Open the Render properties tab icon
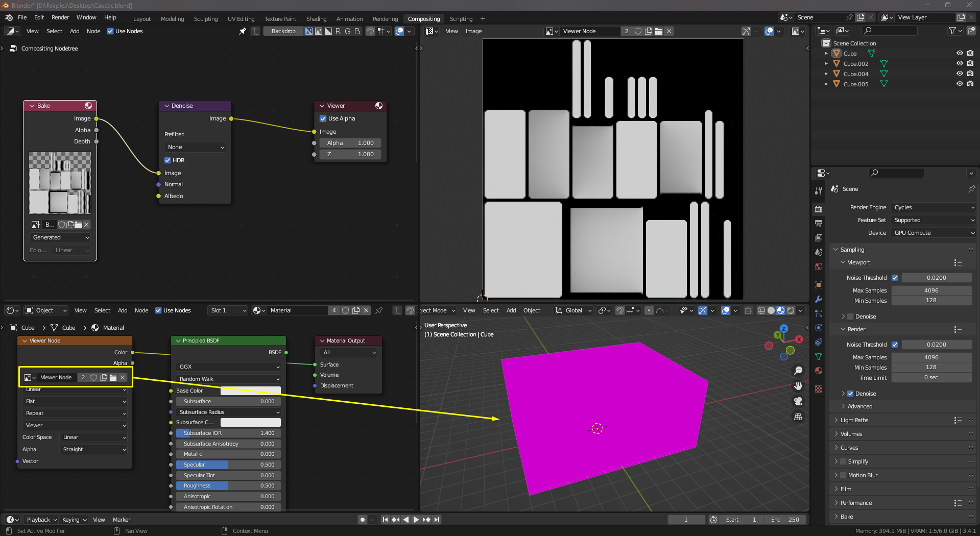 click(x=819, y=209)
